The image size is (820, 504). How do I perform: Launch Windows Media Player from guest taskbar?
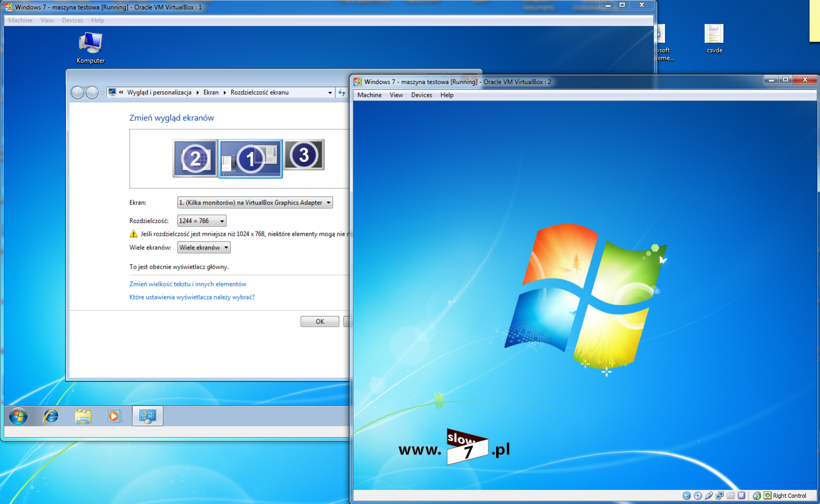click(115, 416)
